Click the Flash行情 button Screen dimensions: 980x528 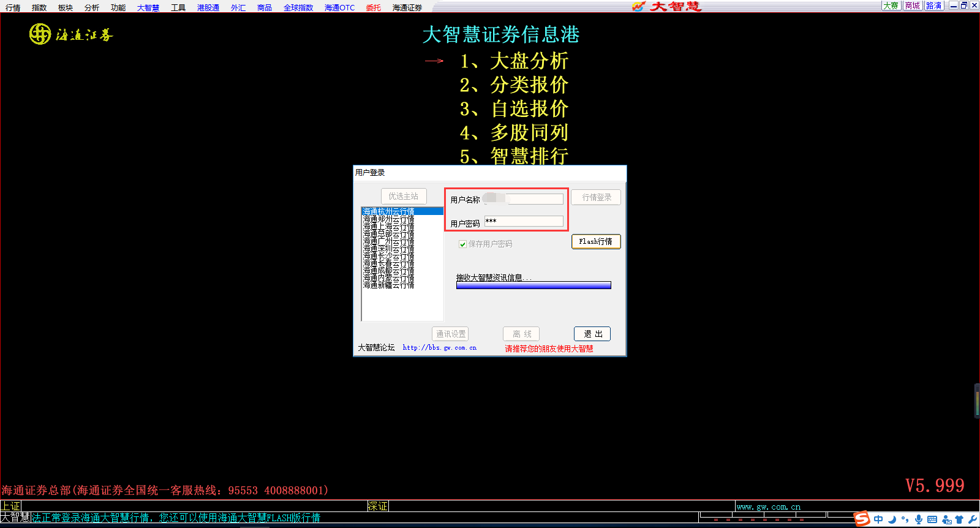[596, 241]
